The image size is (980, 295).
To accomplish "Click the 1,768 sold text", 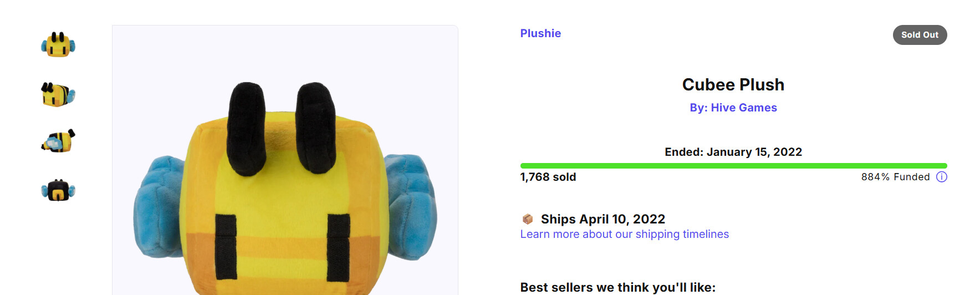I will point(548,177).
